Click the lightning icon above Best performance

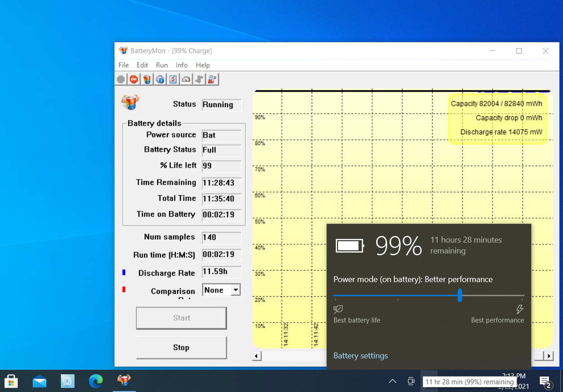coord(520,309)
